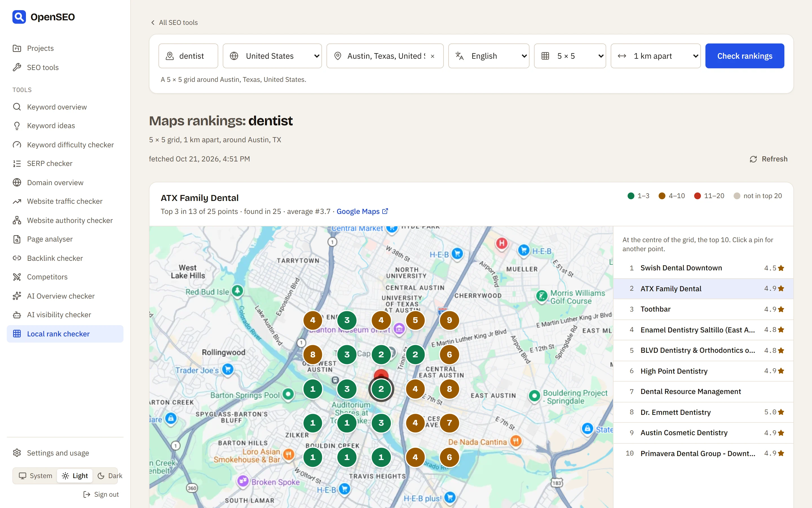Viewport: 812px width, 508px height.
Task: Select the centre grid pin ranked 2
Action: 381,389
